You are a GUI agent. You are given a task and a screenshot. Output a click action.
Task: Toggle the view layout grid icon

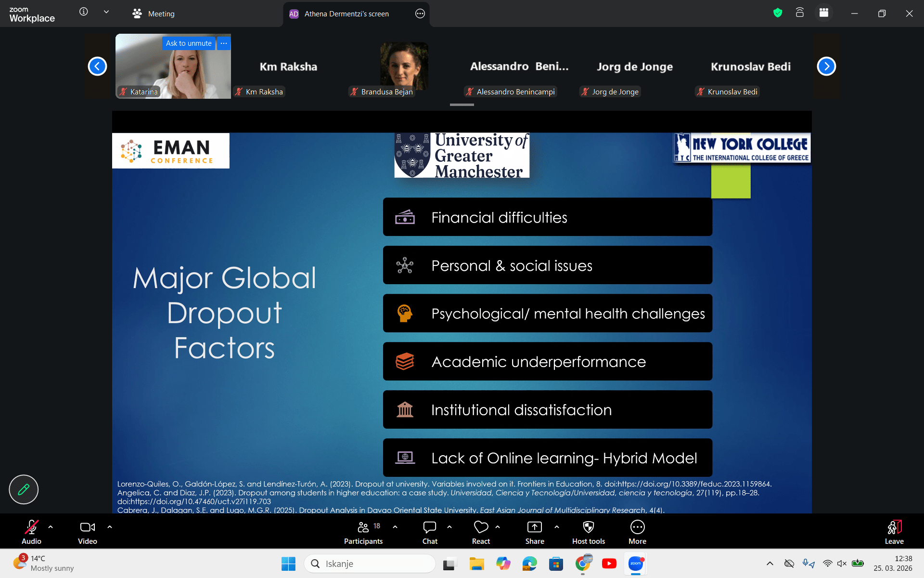824,13
